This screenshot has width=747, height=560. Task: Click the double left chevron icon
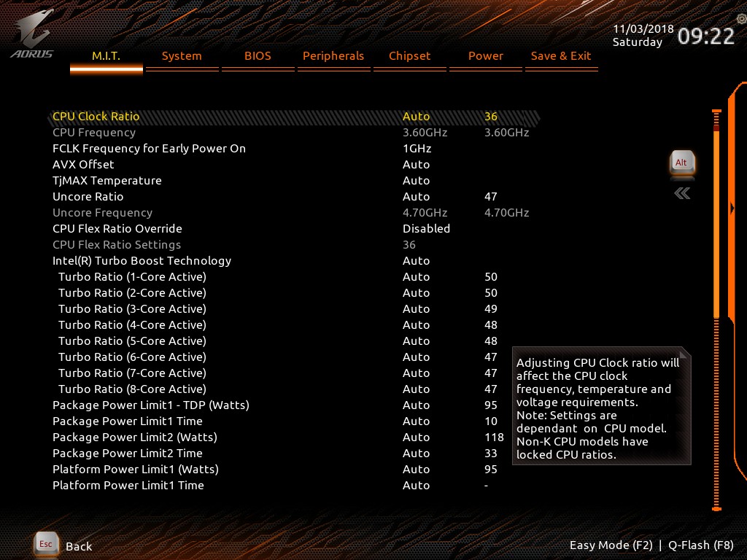[682, 193]
